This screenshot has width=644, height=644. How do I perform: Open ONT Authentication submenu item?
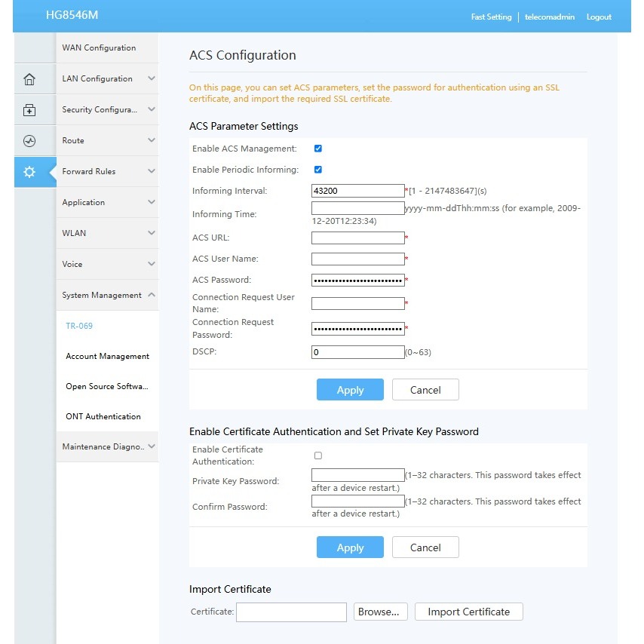click(103, 417)
